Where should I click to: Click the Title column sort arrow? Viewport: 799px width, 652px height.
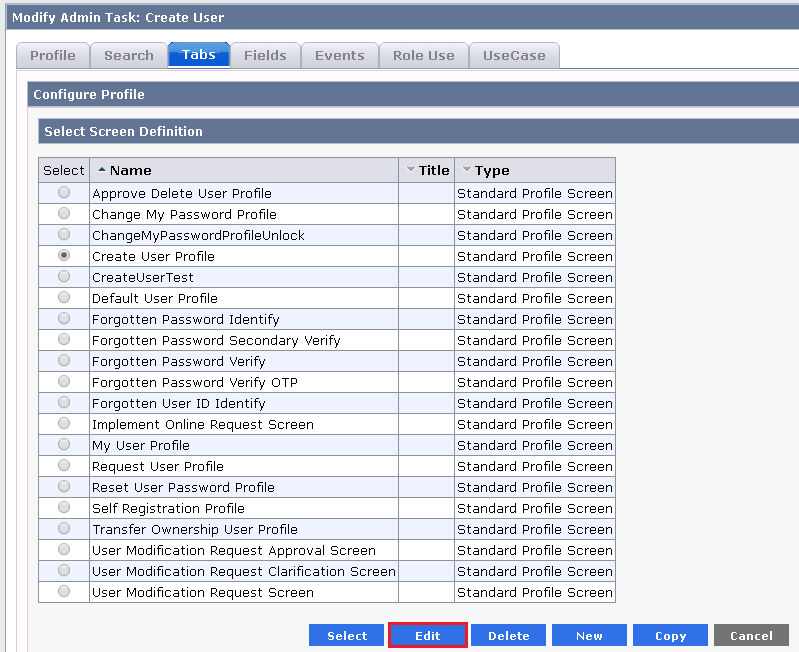tap(410, 170)
